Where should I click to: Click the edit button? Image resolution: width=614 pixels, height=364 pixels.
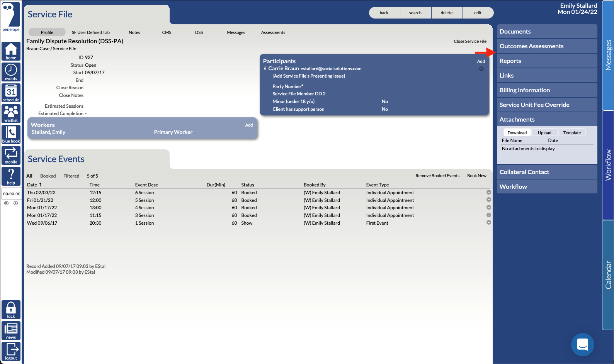478,13
